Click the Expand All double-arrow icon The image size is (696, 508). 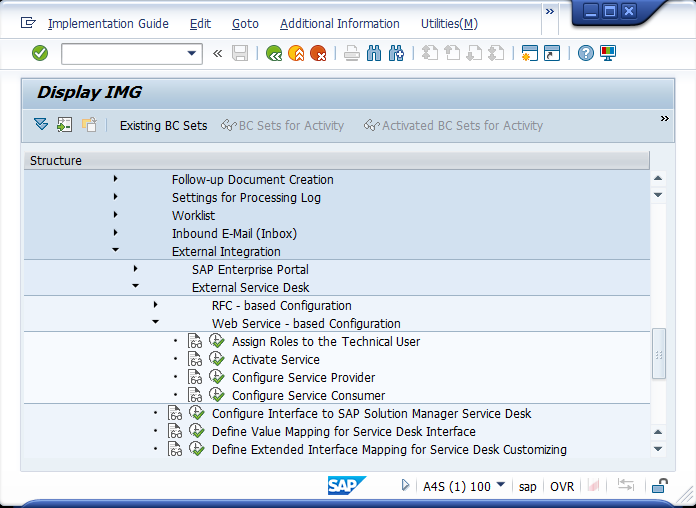click(x=40, y=125)
